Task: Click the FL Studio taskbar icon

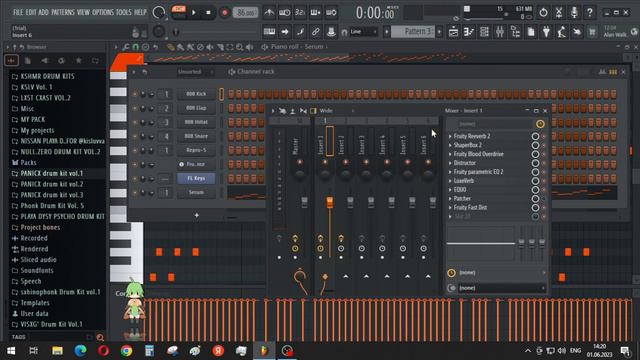Action: [264, 351]
